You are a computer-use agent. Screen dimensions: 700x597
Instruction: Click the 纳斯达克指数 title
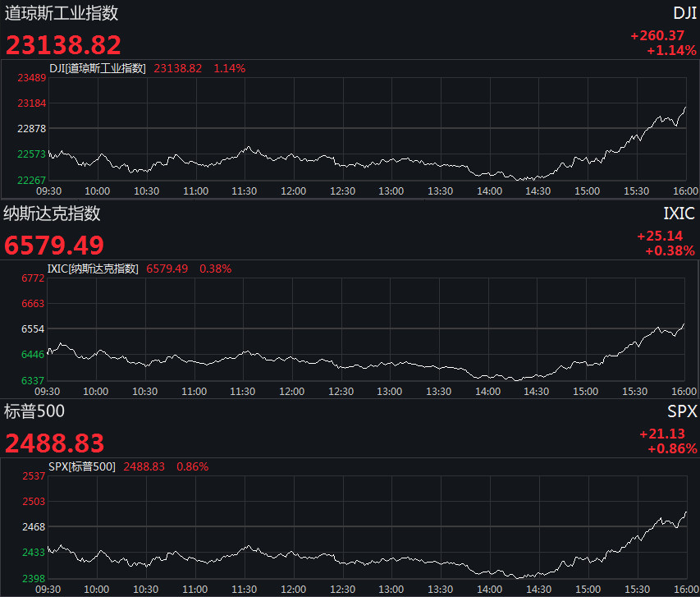pyautogui.click(x=53, y=214)
